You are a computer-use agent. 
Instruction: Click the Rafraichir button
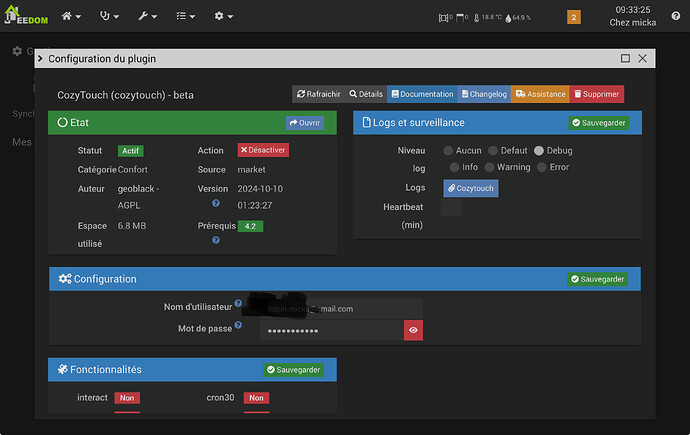[319, 94]
